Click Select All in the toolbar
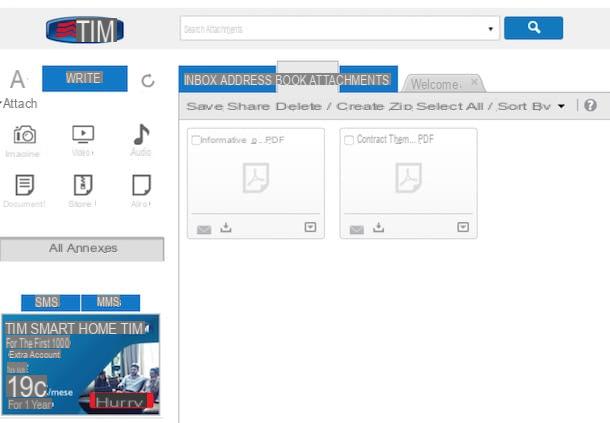 pyautogui.click(x=450, y=106)
